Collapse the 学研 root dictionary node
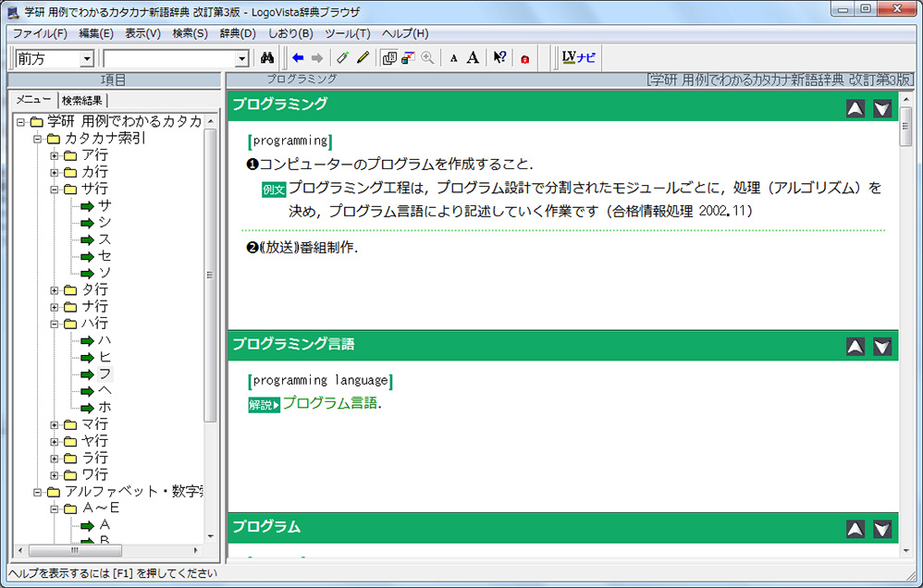923x588 pixels. (20, 122)
